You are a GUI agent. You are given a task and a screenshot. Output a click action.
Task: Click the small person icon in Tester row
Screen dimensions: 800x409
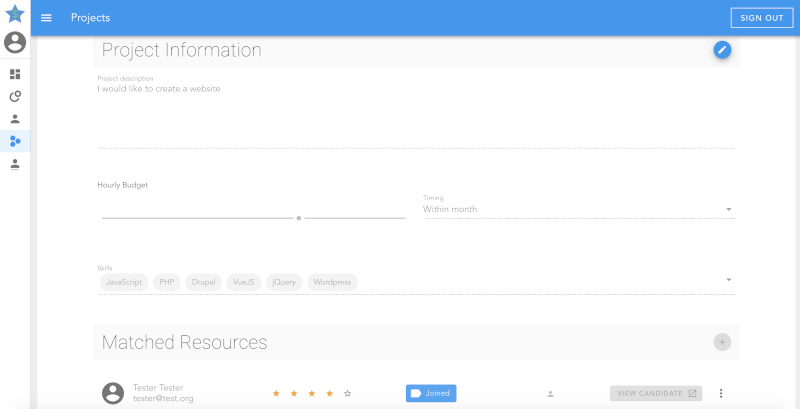(x=550, y=394)
